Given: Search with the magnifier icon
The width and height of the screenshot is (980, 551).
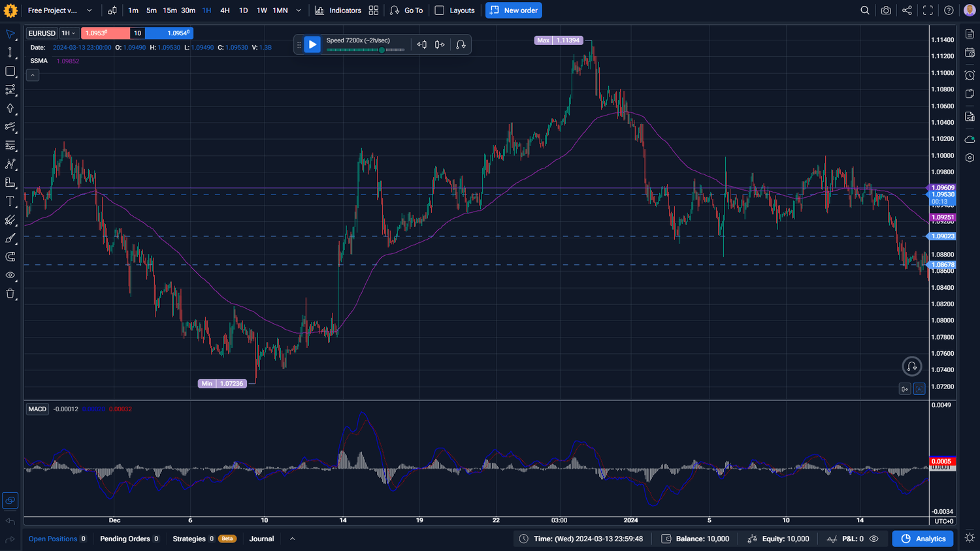Looking at the screenshot, I should [x=865, y=10].
